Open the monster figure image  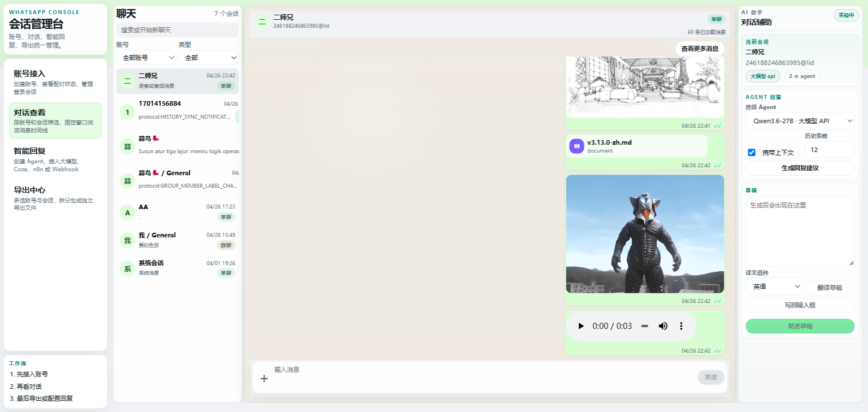coord(645,234)
